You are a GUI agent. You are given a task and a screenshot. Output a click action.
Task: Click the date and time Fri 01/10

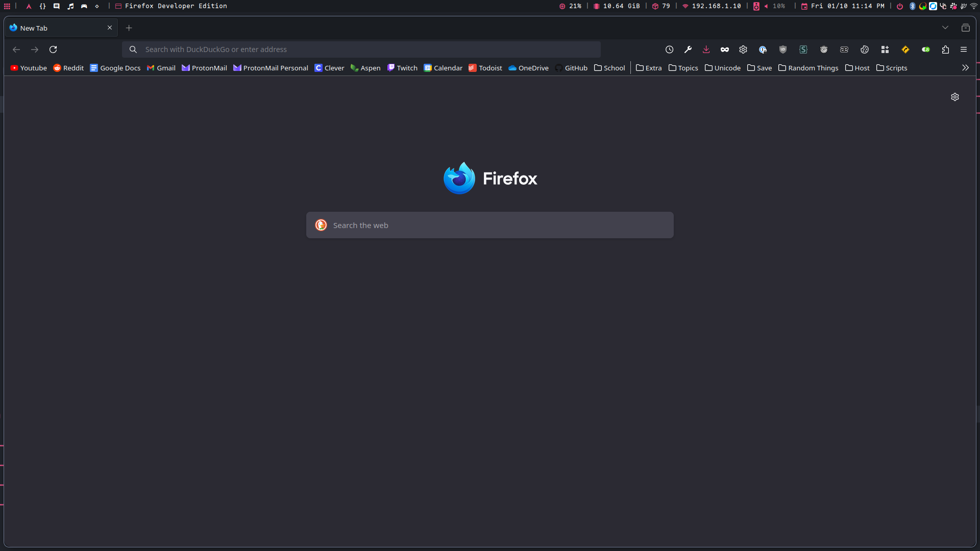tap(843, 6)
